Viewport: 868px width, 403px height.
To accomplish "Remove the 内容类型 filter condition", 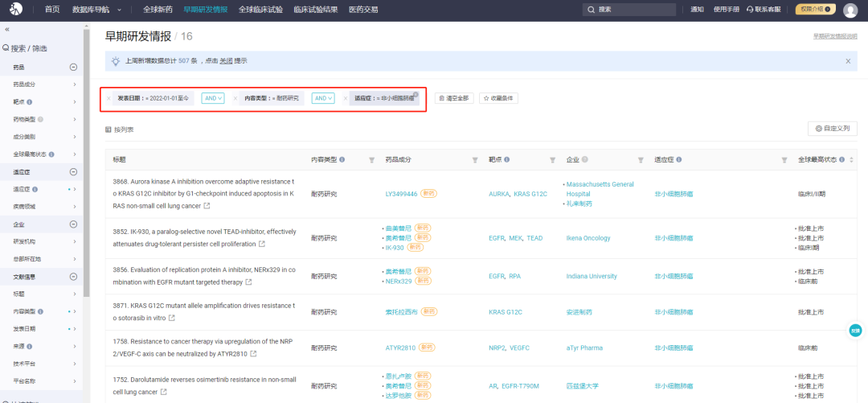I will (x=235, y=99).
